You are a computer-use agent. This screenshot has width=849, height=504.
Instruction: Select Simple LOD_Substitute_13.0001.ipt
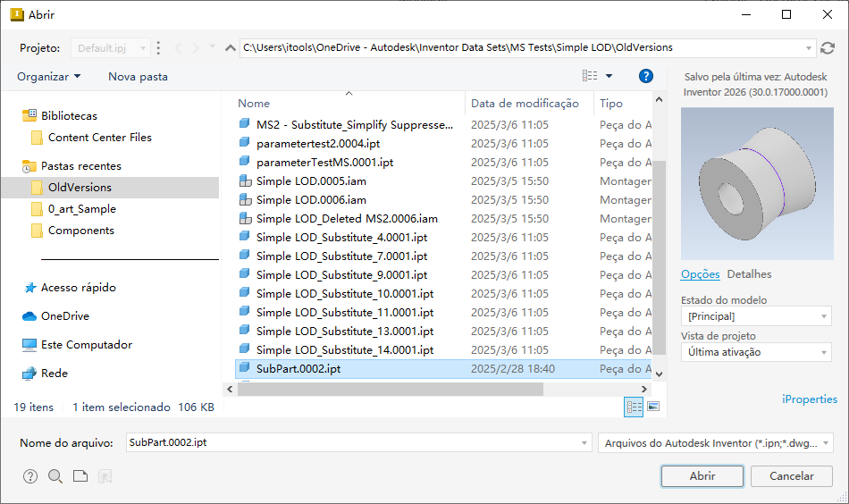tap(345, 332)
